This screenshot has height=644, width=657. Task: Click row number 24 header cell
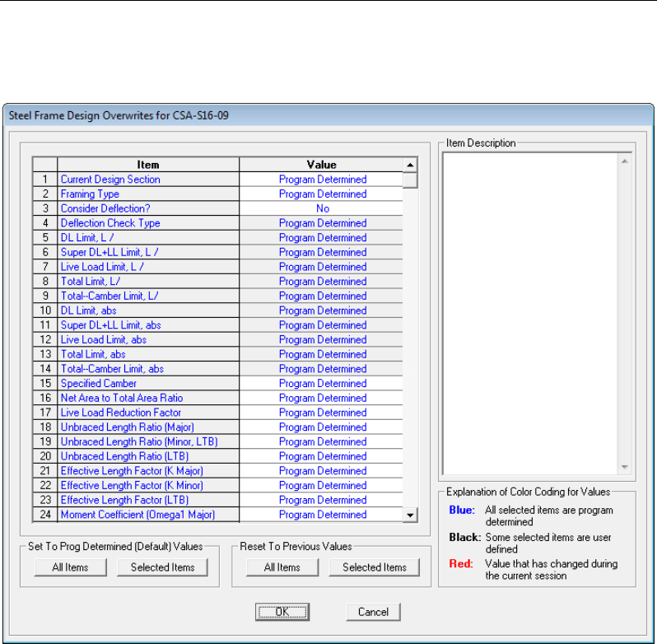(x=45, y=515)
